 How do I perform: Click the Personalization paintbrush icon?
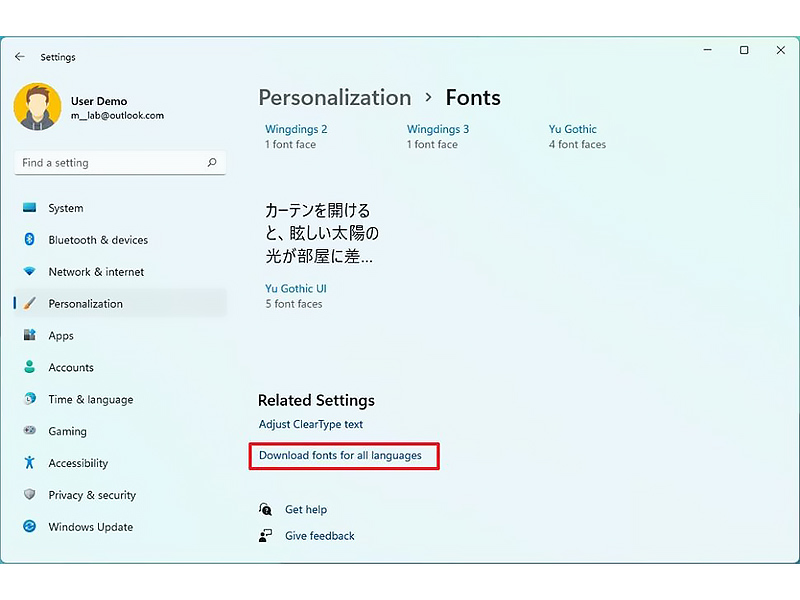(x=30, y=303)
